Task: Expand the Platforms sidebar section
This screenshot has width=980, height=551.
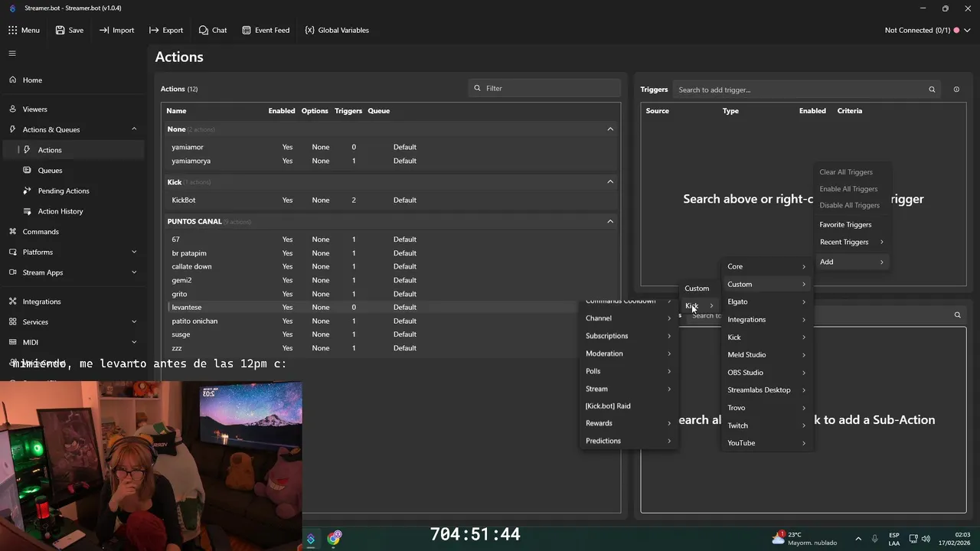Action: [x=134, y=252]
